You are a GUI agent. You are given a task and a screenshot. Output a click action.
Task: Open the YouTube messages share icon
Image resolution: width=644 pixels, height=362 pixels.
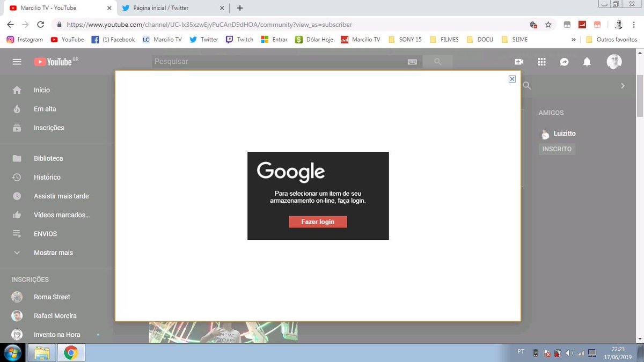[x=564, y=62]
